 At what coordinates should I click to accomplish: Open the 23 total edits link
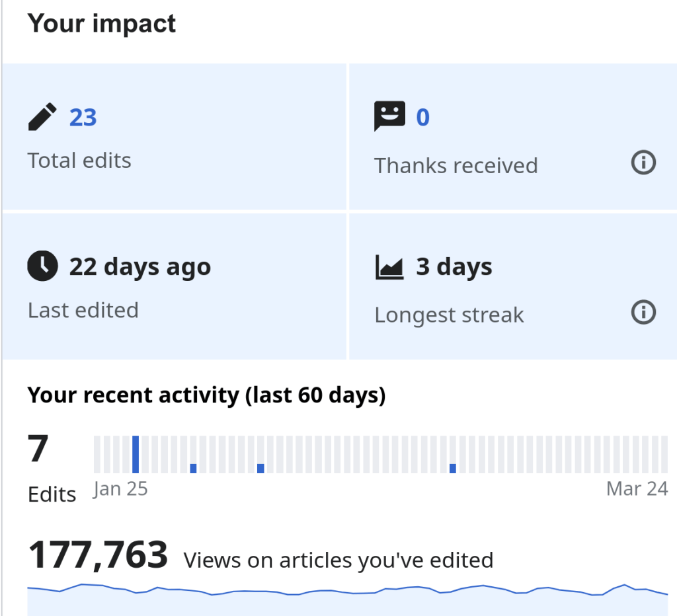click(x=83, y=118)
